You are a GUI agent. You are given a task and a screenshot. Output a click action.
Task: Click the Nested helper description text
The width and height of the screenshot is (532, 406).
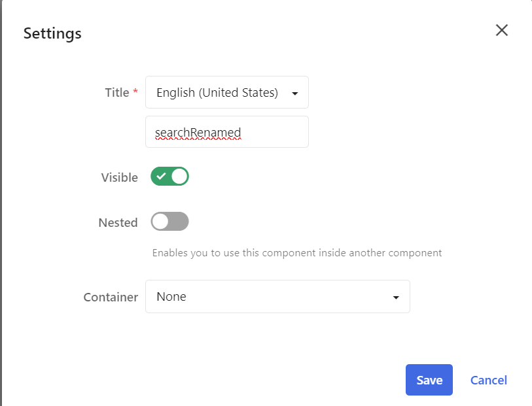[x=296, y=252]
